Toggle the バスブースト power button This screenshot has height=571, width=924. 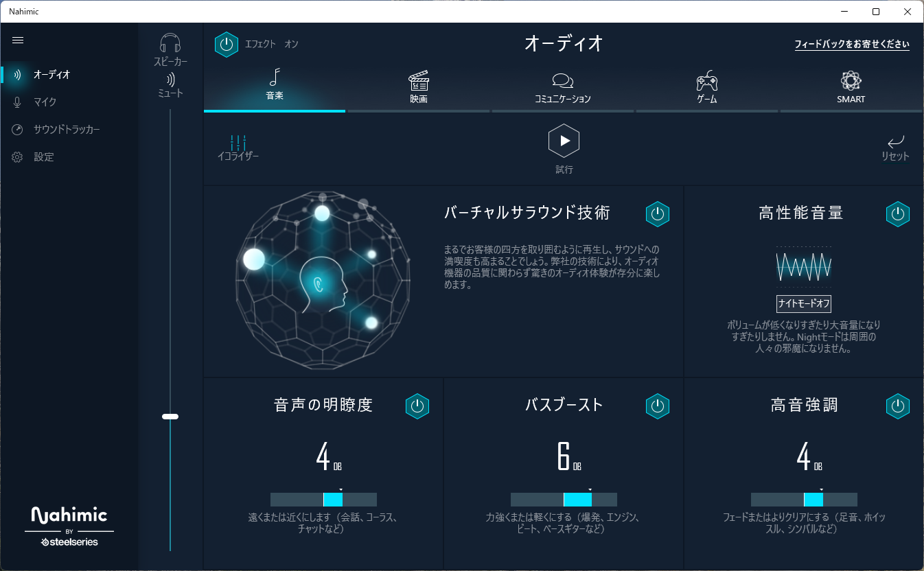[x=658, y=406]
